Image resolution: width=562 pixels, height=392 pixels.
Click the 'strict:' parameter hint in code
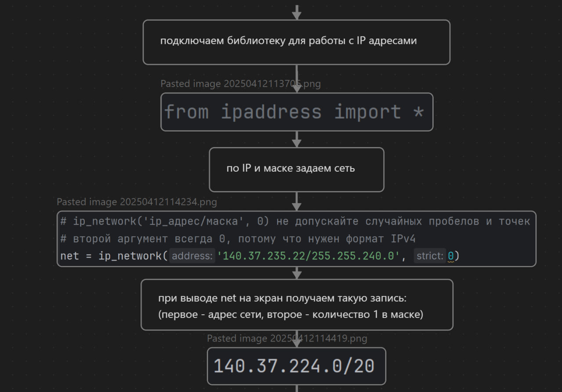pyautogui.click(x=430, y=256)
